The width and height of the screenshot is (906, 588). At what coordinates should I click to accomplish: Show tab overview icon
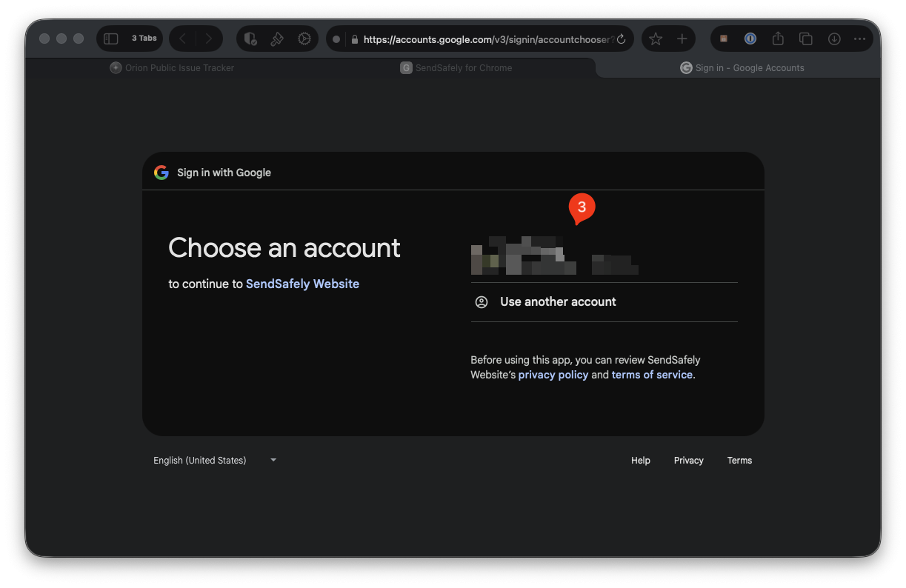(x=805, y=39)
